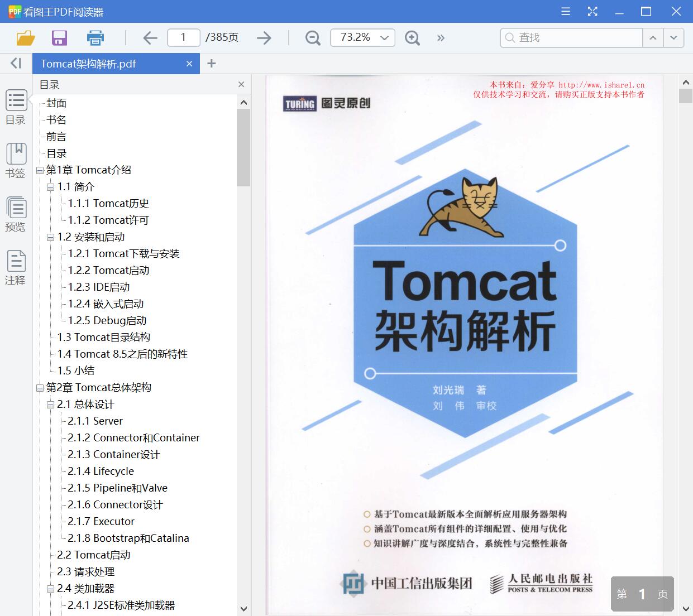Open 2.1.1 Server section
Viewport: 693px width, 616px height.
point(95,421)
